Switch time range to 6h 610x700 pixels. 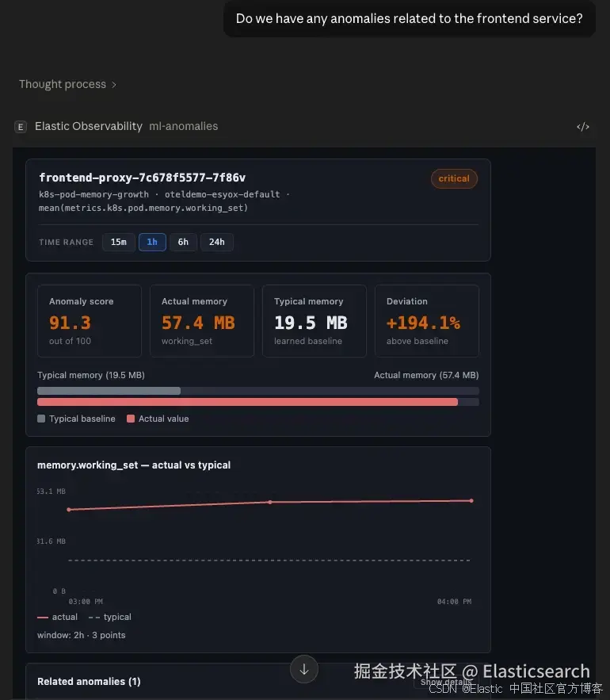tap(183, 242)
